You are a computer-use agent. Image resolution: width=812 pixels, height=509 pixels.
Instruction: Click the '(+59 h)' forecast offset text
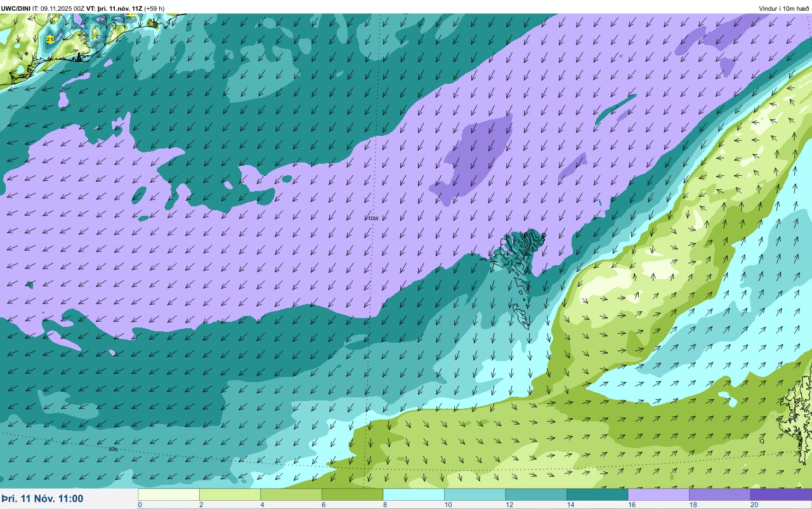coord(154,8)
